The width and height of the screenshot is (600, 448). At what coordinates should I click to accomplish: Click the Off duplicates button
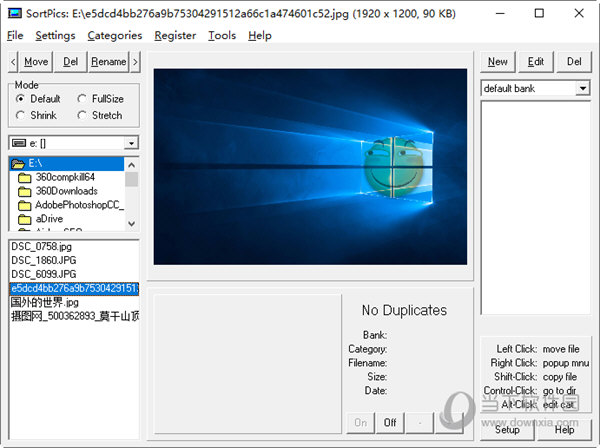pos(390,422)
